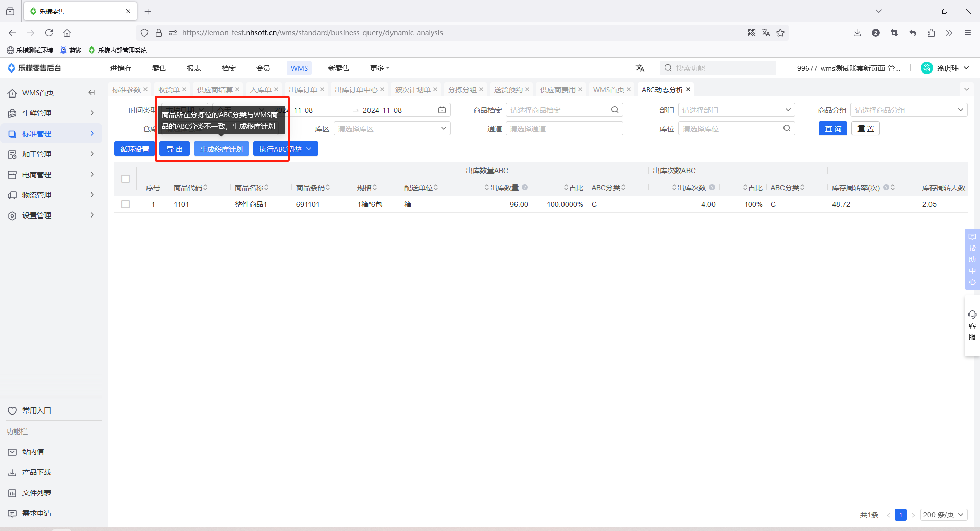
Task: Switch to the 出库订单 tab
Action: 303,89
